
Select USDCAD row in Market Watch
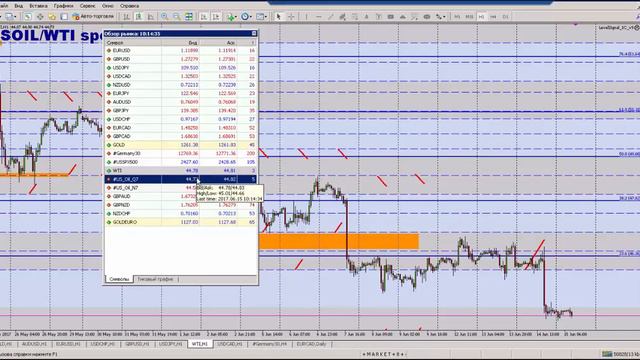[x=181, y=76]
